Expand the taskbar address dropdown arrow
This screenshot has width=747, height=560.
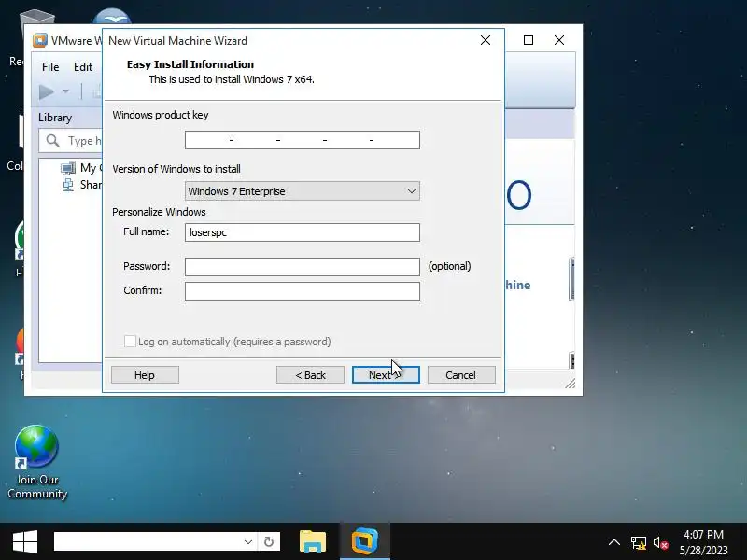coord(248,542)
